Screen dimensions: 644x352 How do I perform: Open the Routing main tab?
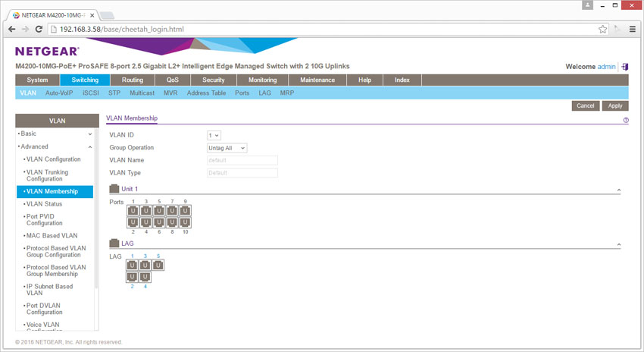pos(133,80)
